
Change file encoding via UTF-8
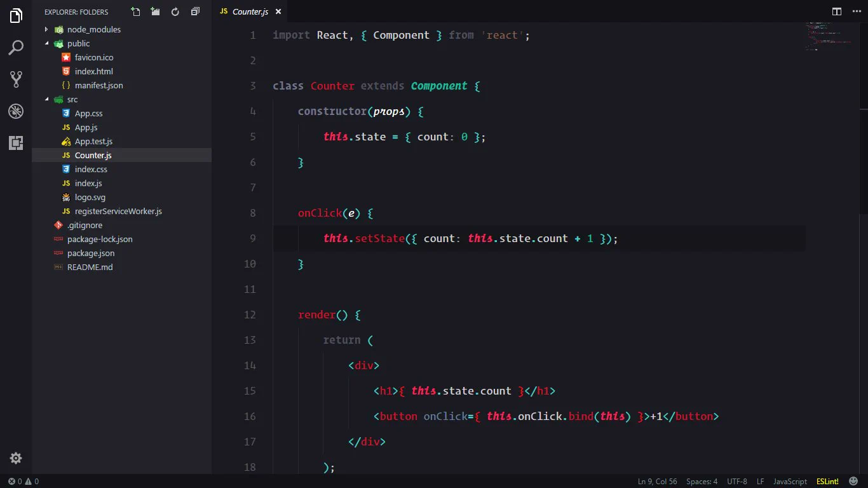737,482
